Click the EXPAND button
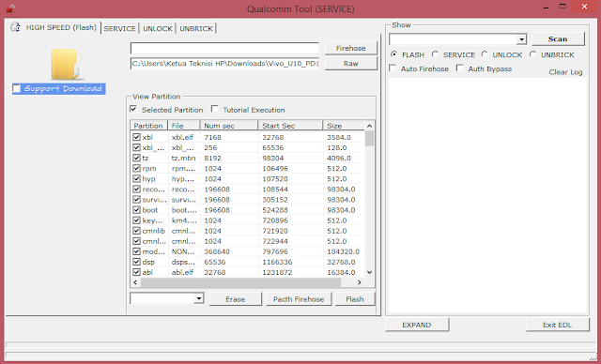 [417, 325]
